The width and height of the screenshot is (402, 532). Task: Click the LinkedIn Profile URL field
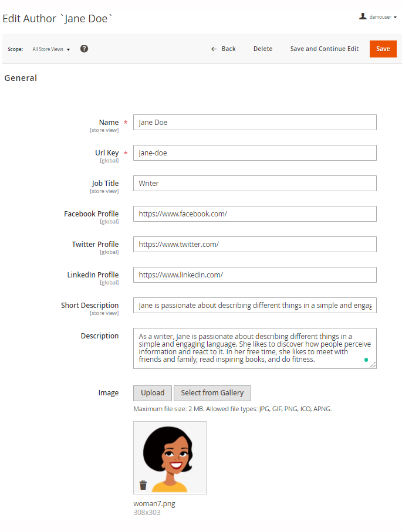point(255,275)
